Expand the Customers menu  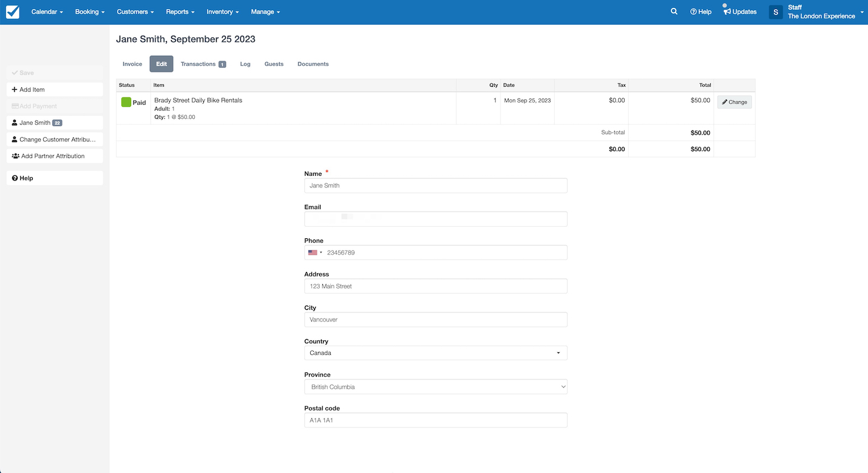click(x=135, y=12)
